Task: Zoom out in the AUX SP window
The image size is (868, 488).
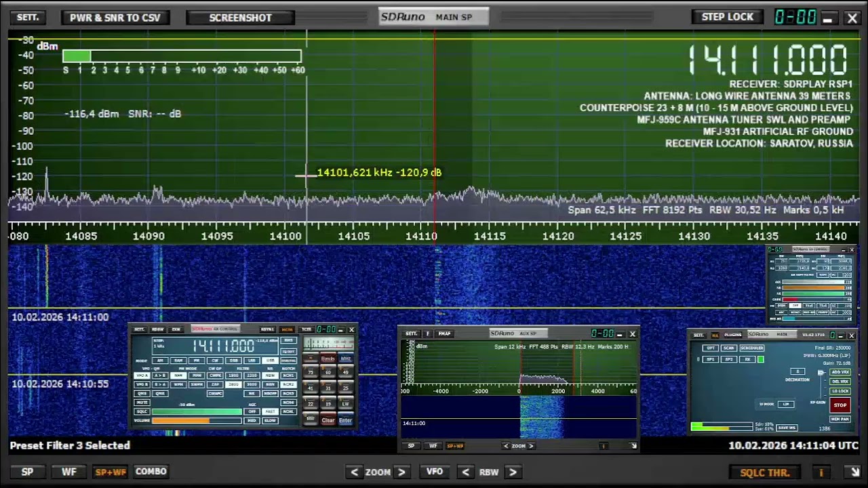Action: (506, 446)
